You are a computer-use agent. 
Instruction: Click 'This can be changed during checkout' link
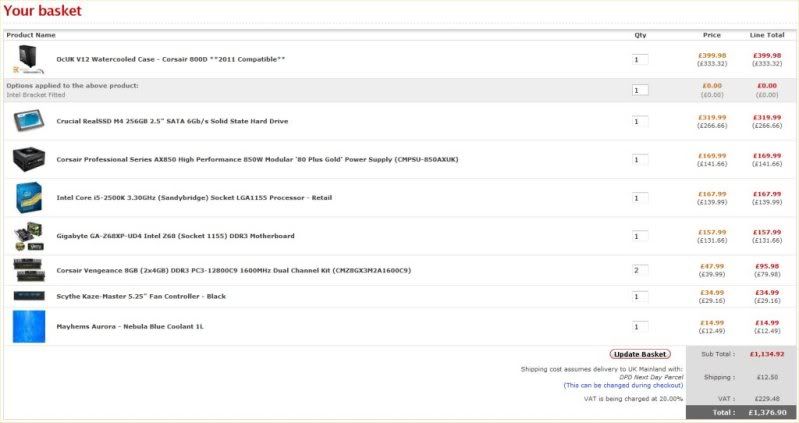pos(623,385)
